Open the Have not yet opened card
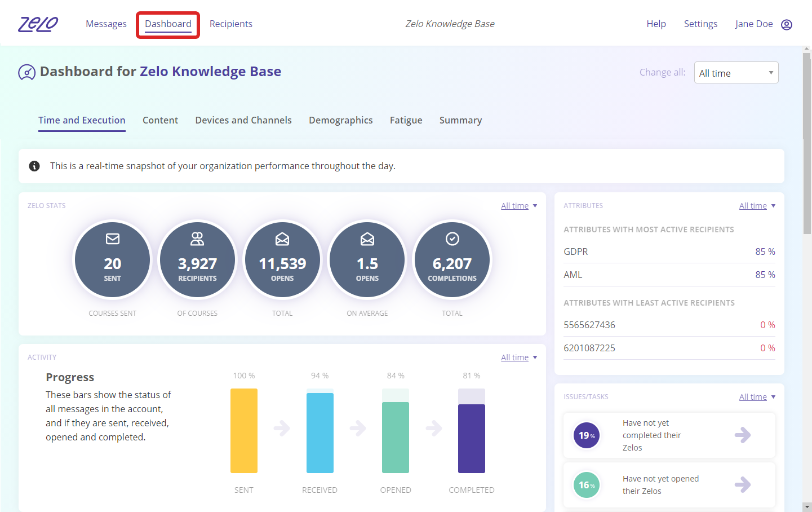Screen dimensions: 812x512 669,485
